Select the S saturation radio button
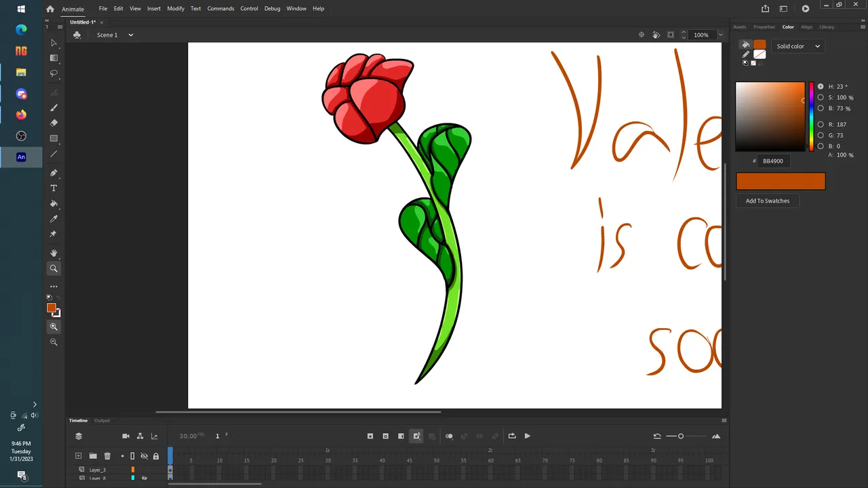The width and height of the screenshot is (868, 488). click(x=821, y=98)
